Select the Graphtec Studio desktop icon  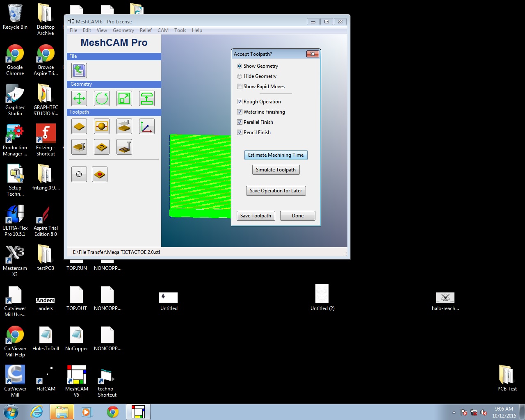tap(15, 100)
